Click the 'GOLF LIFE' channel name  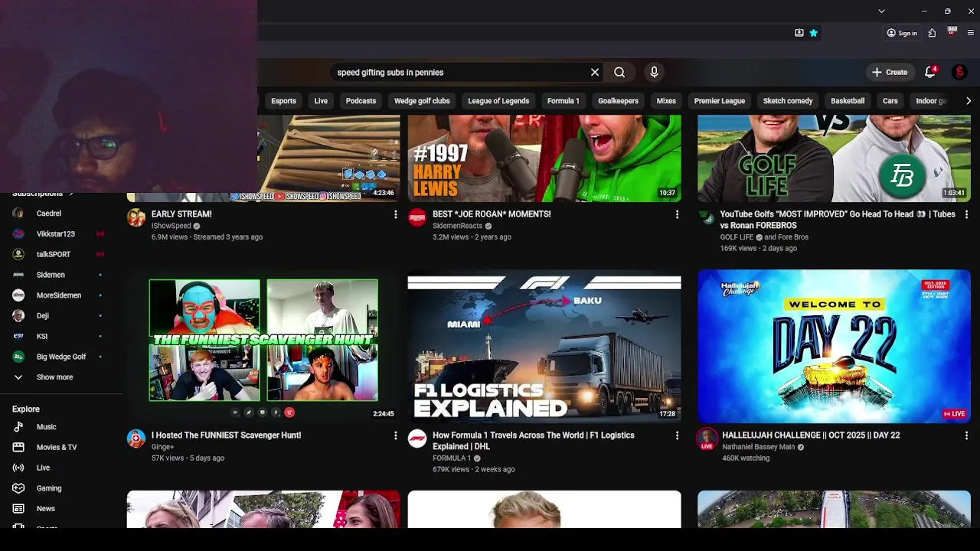click(x=737, y=237)
